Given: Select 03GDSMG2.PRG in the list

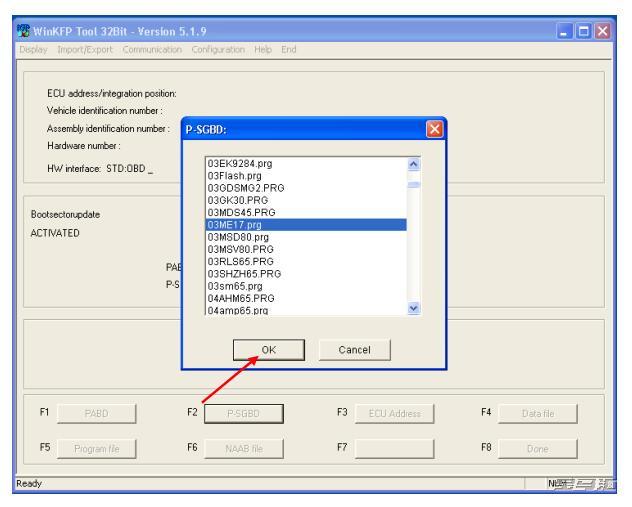Looking at the screenshot, I should (306, 188).
